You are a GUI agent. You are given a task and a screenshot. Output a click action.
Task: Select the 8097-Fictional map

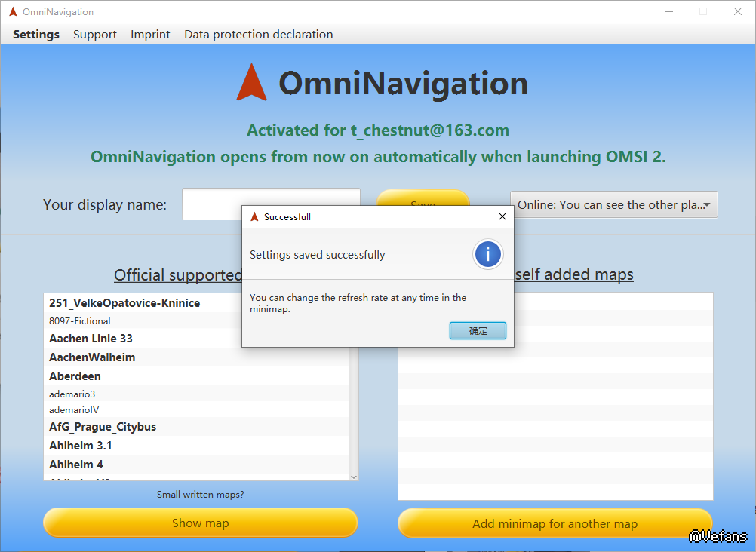click(195, 320)
